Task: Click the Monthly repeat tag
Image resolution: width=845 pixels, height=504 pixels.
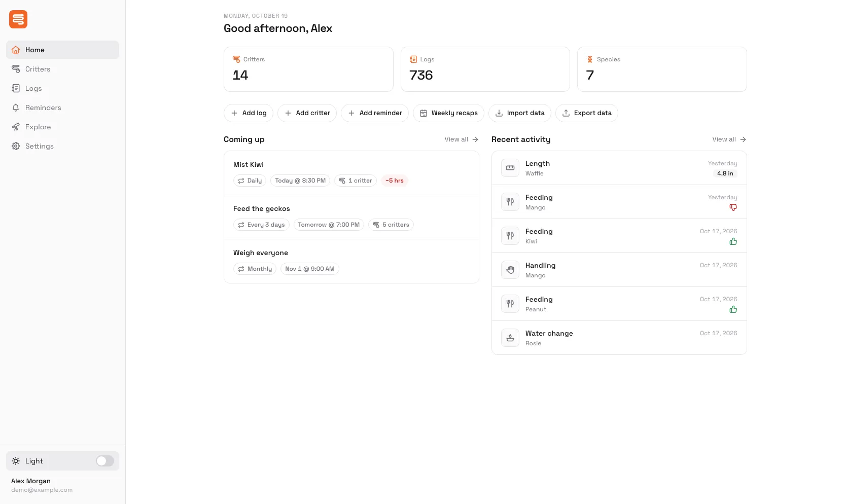Action: pos(255,269)
